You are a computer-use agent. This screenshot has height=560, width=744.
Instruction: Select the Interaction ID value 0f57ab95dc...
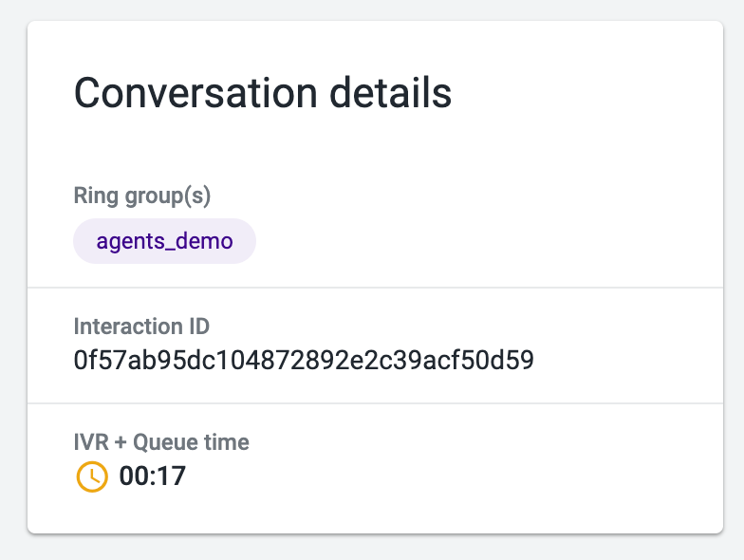click(304, 360)
